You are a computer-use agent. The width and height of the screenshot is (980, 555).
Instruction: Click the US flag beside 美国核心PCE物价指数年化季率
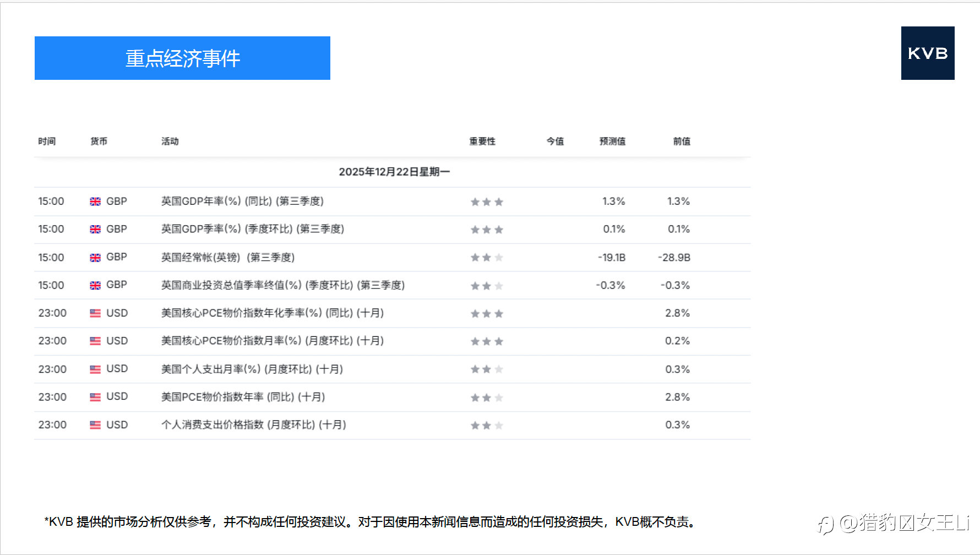[x=95, y=313]
